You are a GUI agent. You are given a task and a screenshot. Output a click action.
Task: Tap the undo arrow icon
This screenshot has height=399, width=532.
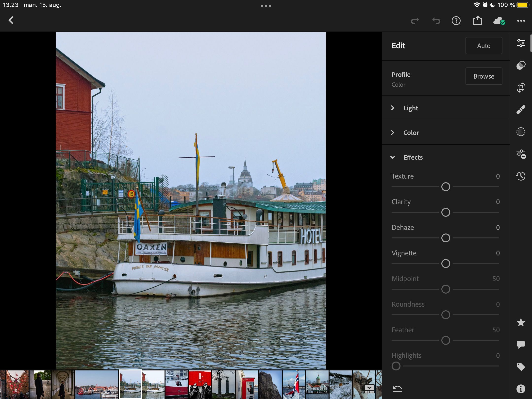click(x=436, y=21)
